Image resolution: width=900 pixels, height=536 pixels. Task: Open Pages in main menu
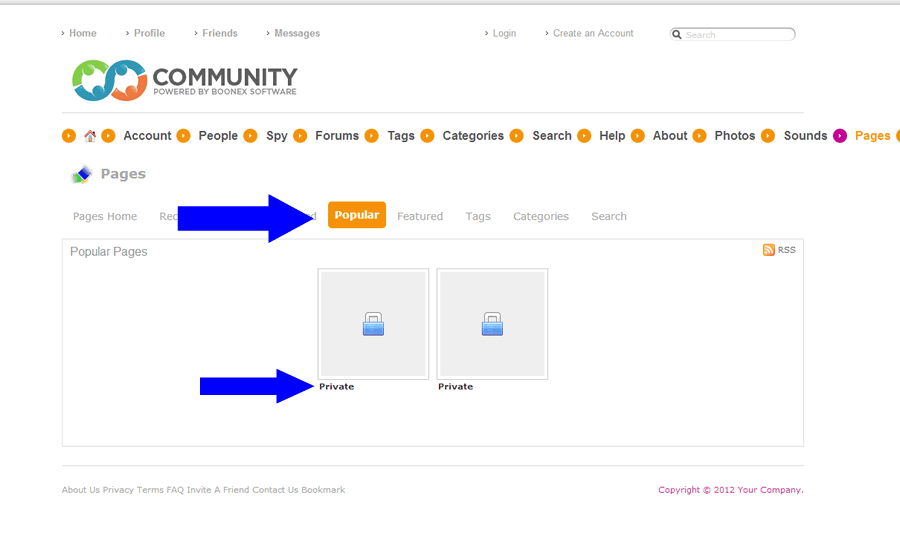pos(872,136)
